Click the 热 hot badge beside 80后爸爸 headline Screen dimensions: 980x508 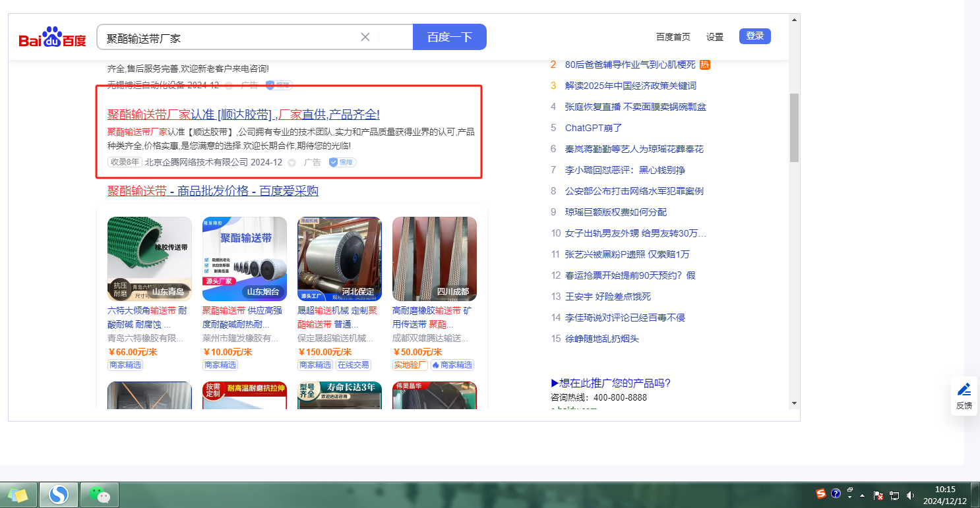click(704, 65)
